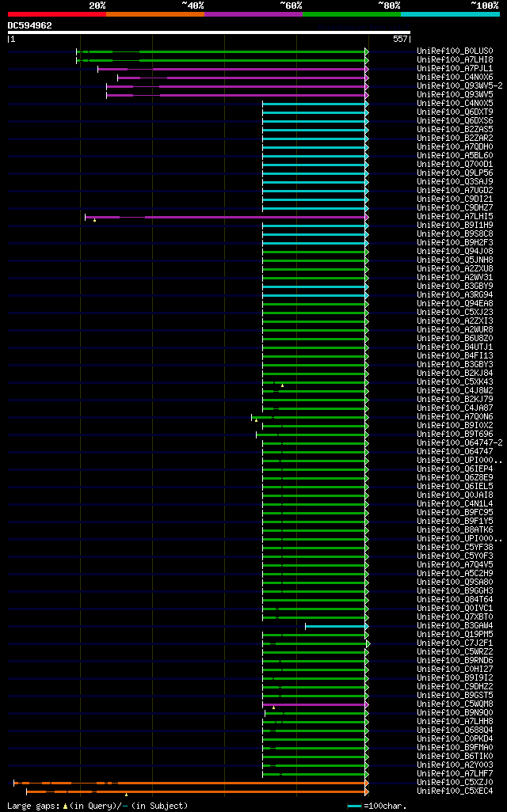This screenshot has height=812, width=507.
Task: Select hit label UniRef100_C7J2F1
Action: [x=456, y=643]
